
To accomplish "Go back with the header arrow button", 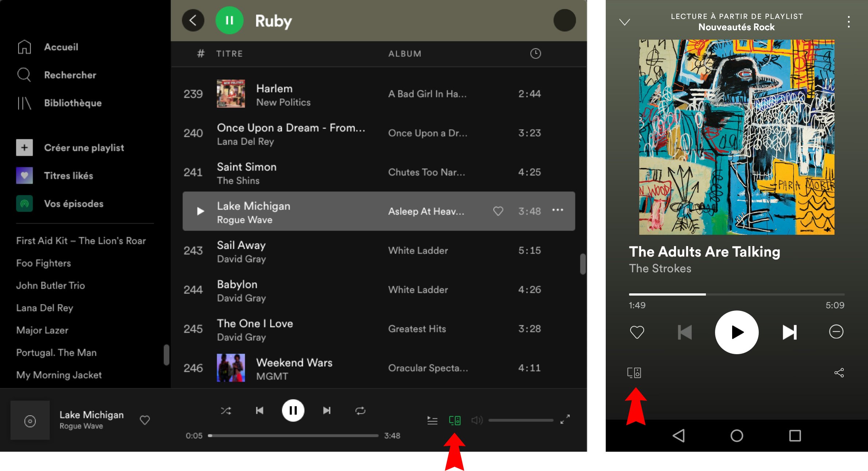I will [193, 20].
